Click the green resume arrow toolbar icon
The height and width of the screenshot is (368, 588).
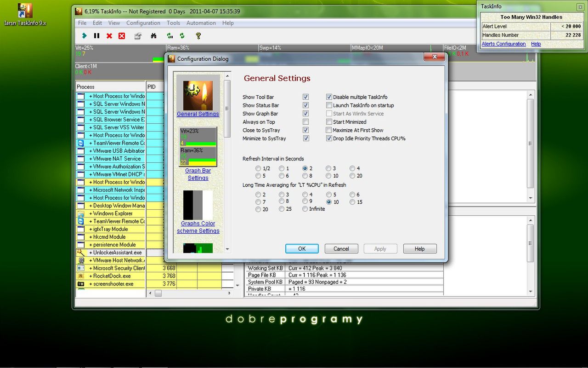pyautogui.click(x=84, y=36)
